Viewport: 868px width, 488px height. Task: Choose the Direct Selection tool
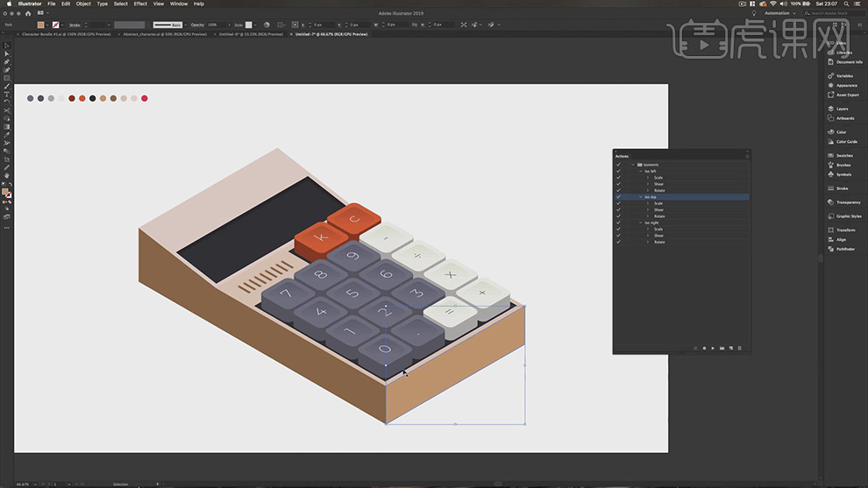pos(7,53)
